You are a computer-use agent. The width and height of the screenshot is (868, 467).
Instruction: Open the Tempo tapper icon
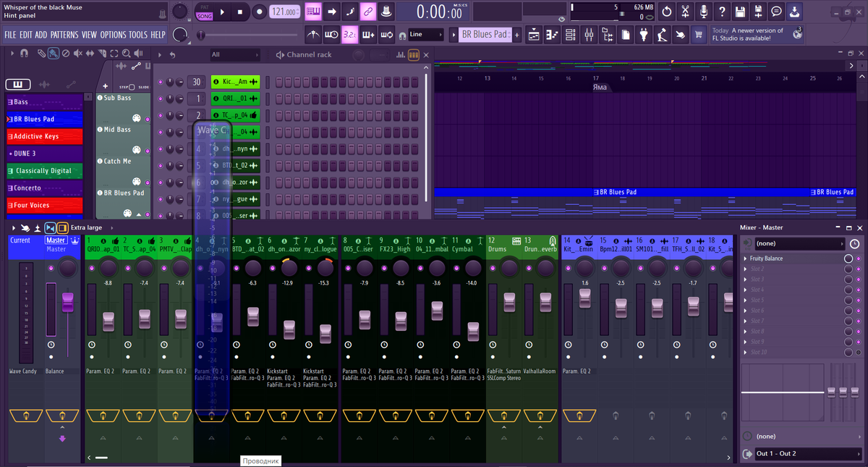click(x=663, y=34)
